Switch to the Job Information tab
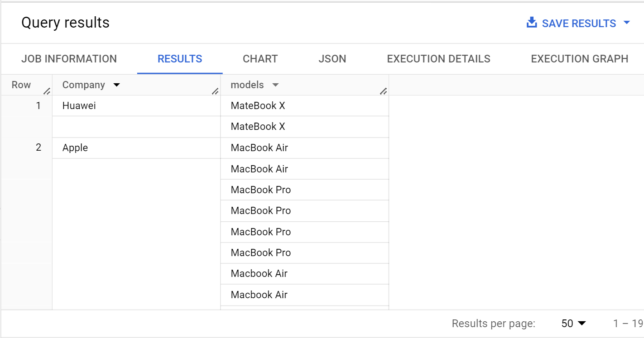This screenshot has height=338, width=644. 69,59
